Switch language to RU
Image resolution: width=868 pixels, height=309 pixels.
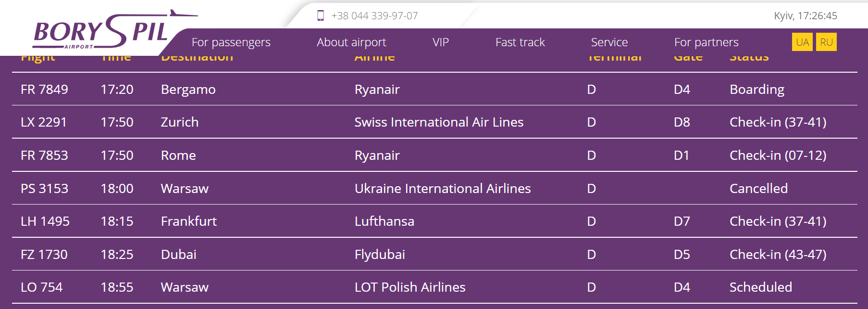(826, 42)
